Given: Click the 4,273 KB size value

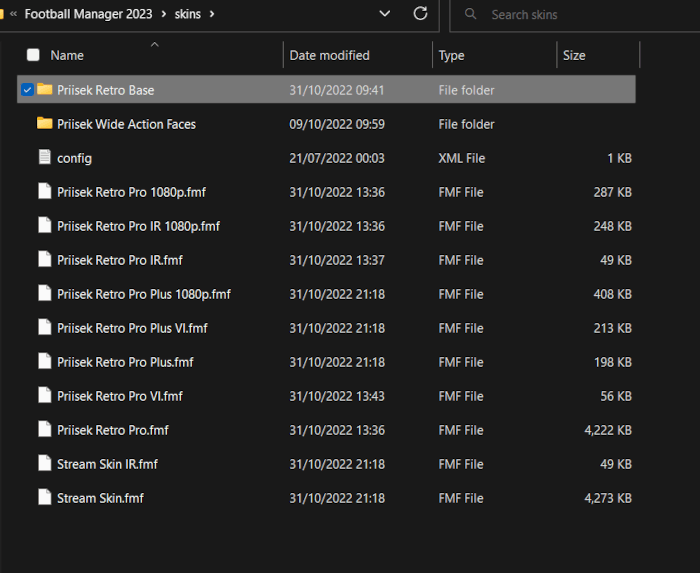Looking at the screenshot, I should [608, 498].
